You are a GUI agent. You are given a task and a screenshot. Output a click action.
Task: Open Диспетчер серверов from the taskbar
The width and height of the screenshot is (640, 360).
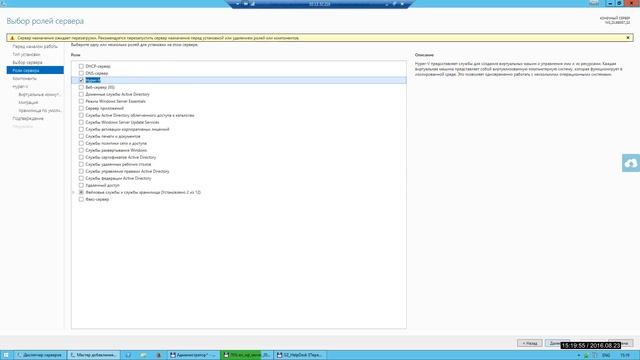pyautogui.click(x=39, y=355)
